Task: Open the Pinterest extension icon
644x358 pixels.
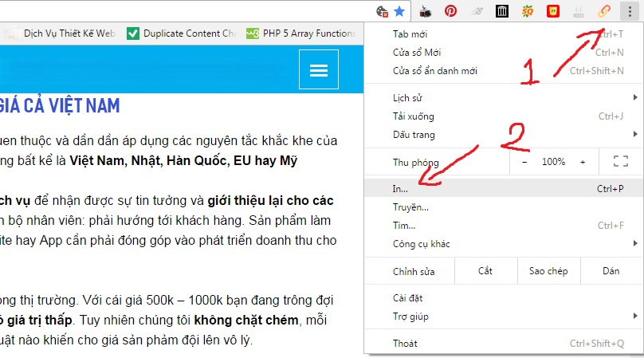Action: 450,11
